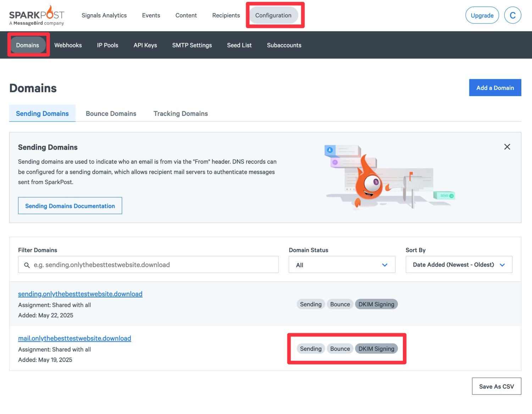This screenshot has height=414, width=532.
Task: Export the list with Save As CSV
Action: (497, 386)
